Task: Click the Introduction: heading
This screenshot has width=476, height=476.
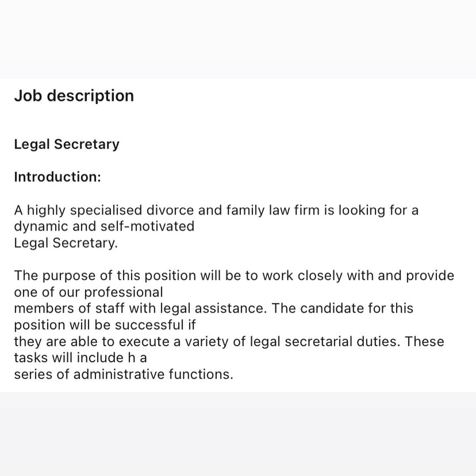Action: coord(58,177)
